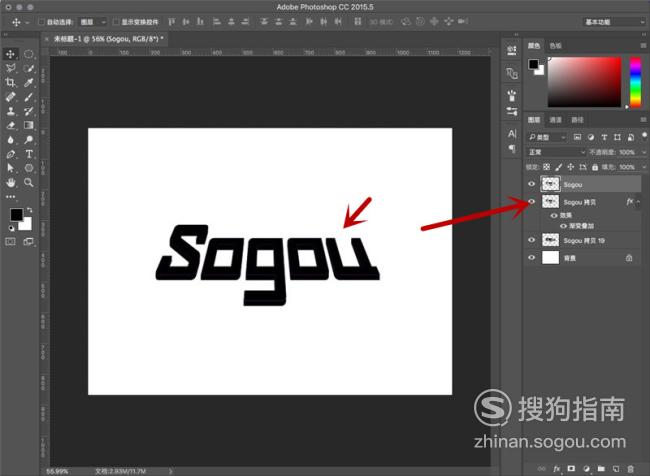Toggle visibility of 渐变叠加 effect
The image size is (650, 476).
tap(563, 226)
